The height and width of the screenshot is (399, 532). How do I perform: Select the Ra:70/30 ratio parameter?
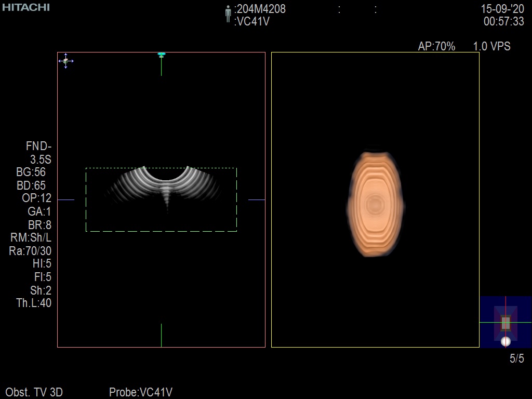[31, 251]
